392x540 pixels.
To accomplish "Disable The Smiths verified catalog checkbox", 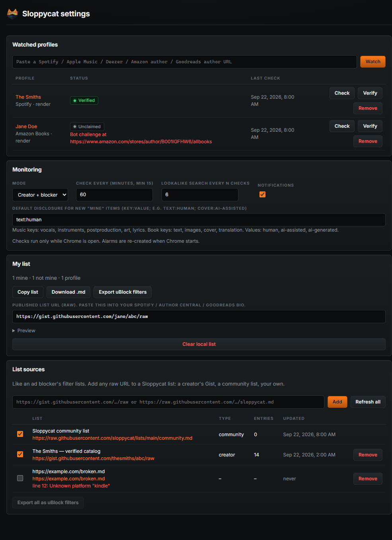I will click(20, 454).
